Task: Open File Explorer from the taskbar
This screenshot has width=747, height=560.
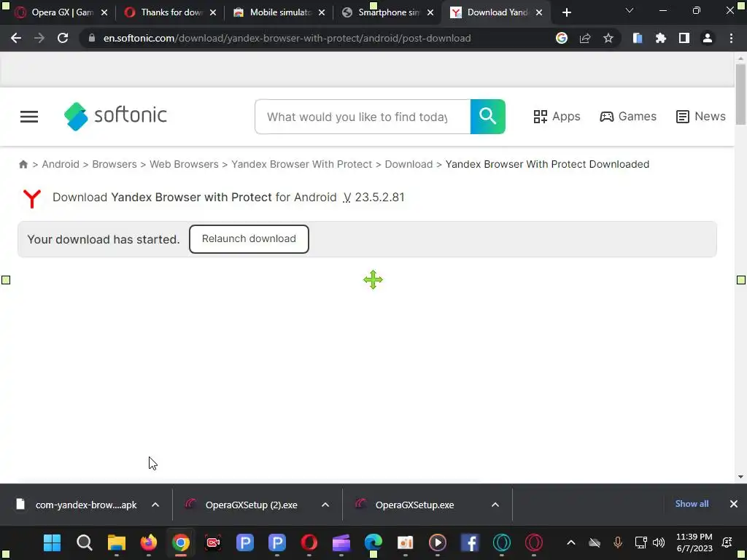Action: [116, 542]
